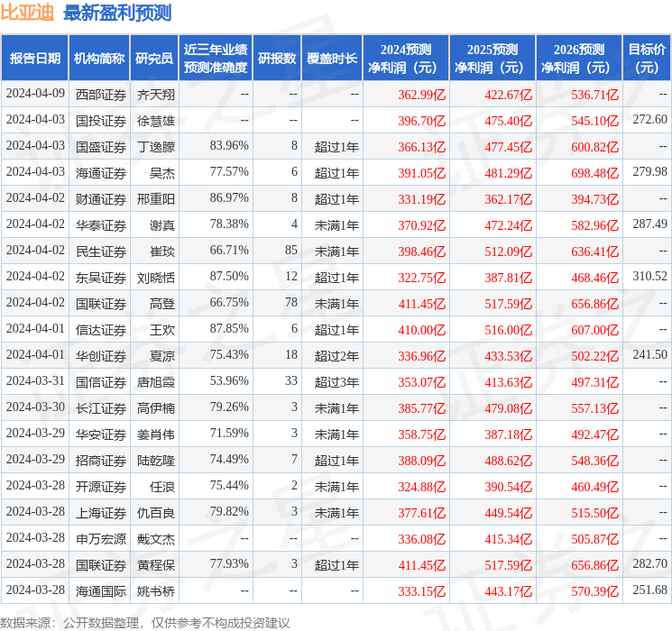Select the 国盛证券 institution cell
Image resolution: width=672 pixels, height=631 pixels.
point(101,147)
